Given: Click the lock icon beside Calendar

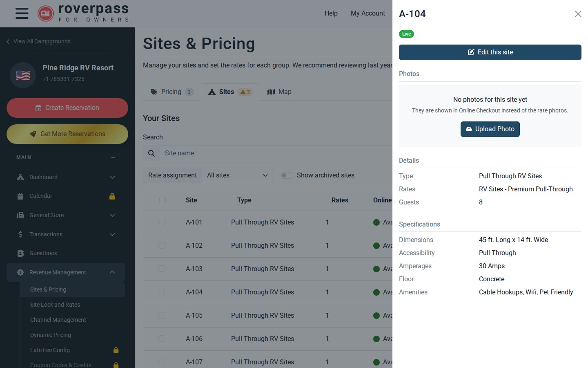Looking at the screenshot, I should pos(112,196).
